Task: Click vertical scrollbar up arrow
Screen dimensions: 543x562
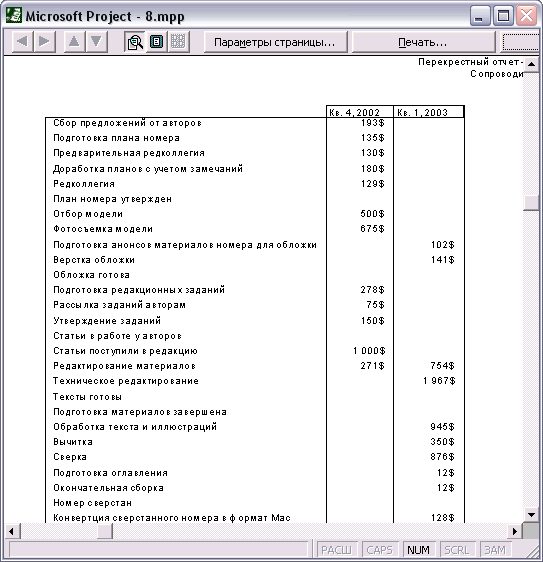Action: [x=531, y=65]
